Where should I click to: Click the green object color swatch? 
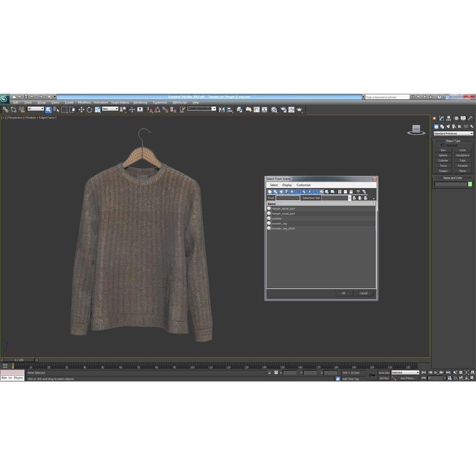click(x=470, y=184)
